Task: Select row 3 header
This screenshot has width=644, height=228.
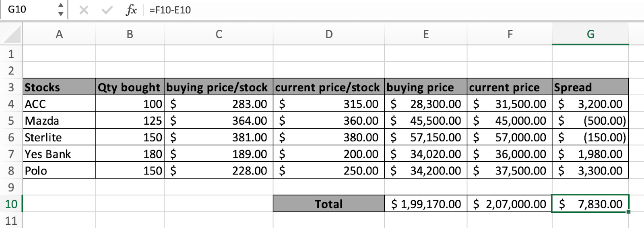Action: point(11,87)
